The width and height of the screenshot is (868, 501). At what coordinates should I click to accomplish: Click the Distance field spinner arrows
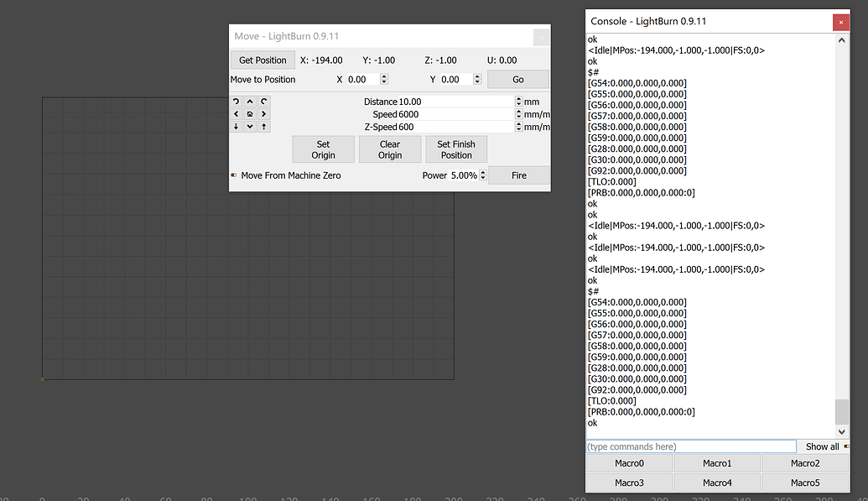coord(518,102)
